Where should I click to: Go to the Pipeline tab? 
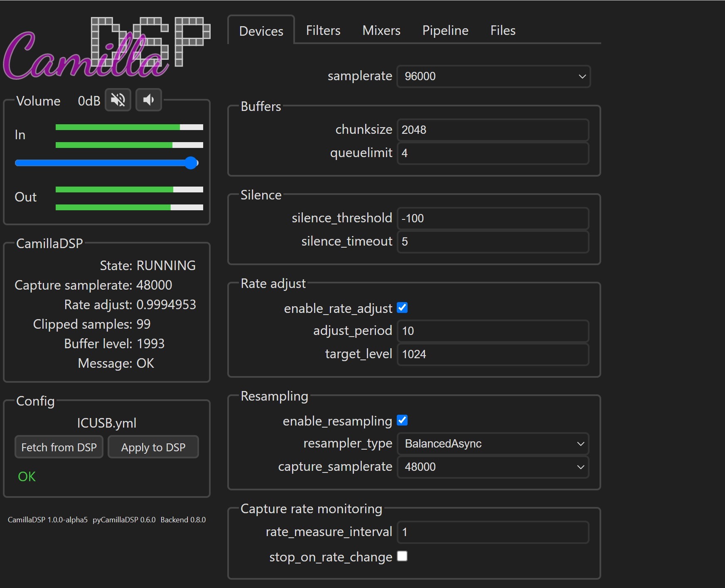pos(445,30)
